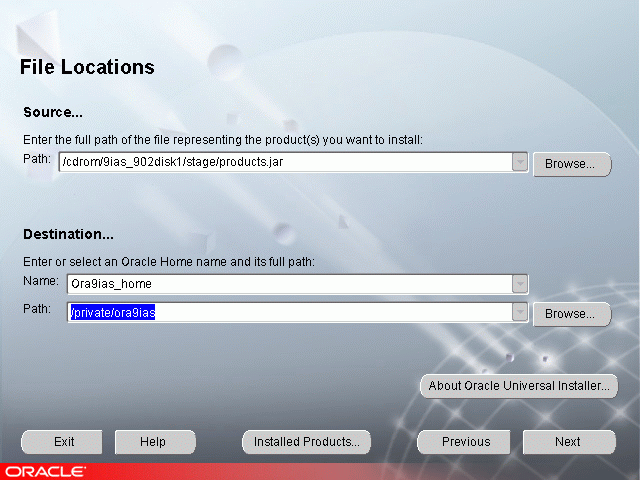Proceed with the Next button
The width and height of the screenshot is (640, 480).
[569, 442]
